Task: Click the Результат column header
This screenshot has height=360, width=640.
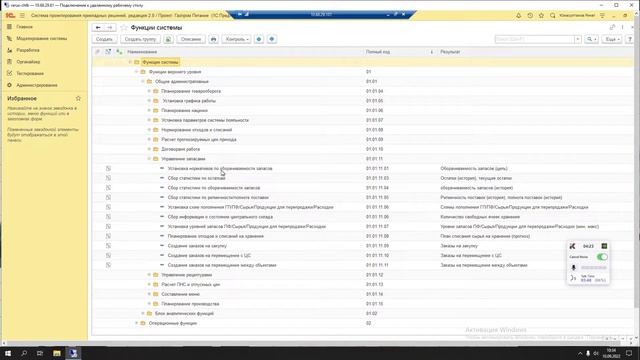Action: click(x=450, y=52)
